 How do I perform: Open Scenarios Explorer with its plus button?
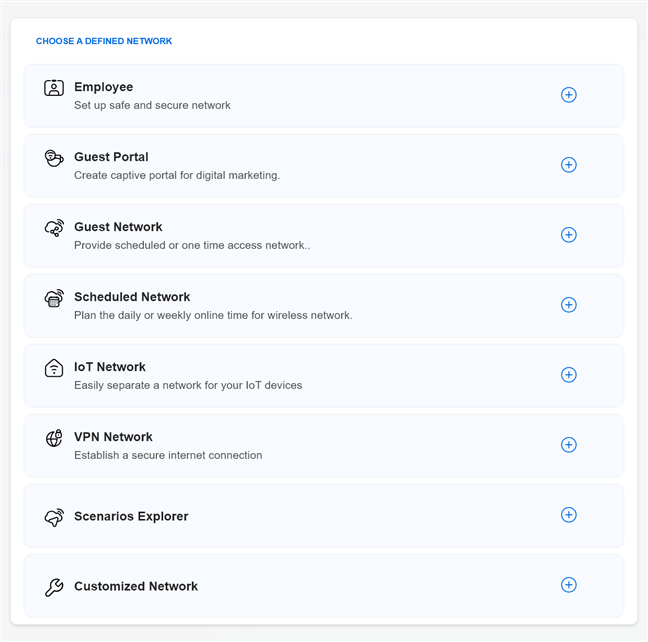[569, 515]
